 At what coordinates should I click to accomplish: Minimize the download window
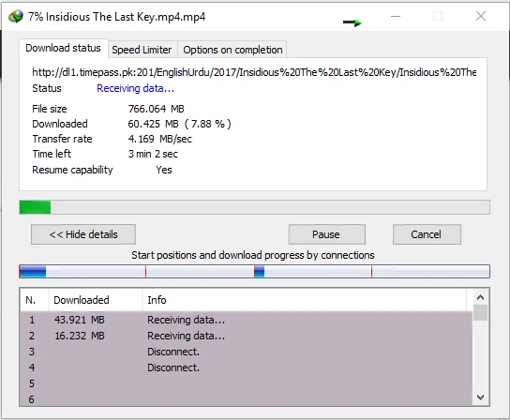coord(396,16)
